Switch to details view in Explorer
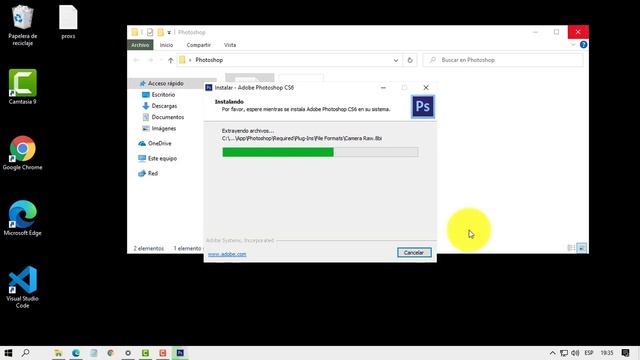 (x=571, y=248)
